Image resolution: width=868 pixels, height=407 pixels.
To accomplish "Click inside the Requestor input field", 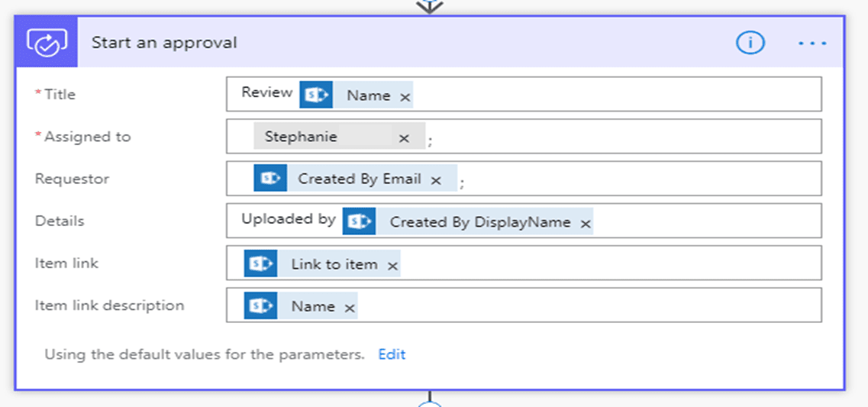I will (524, 179).
